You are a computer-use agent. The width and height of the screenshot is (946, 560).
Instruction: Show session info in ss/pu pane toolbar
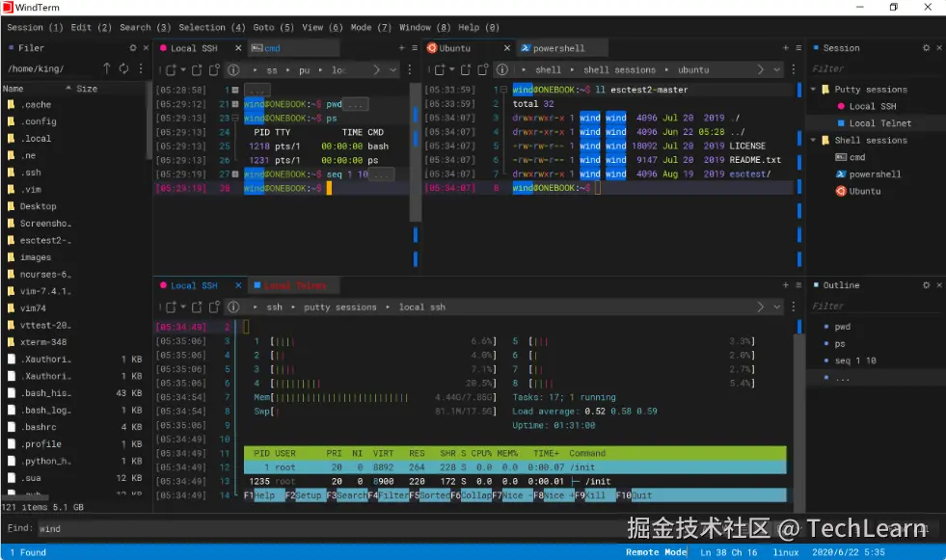coord(233,70)
